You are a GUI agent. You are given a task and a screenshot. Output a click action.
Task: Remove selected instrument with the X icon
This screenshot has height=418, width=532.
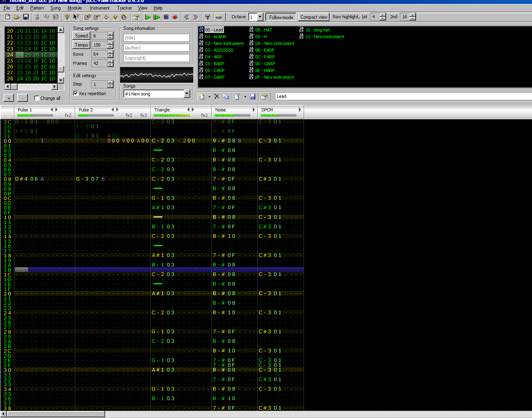click(x=217, y=96)
